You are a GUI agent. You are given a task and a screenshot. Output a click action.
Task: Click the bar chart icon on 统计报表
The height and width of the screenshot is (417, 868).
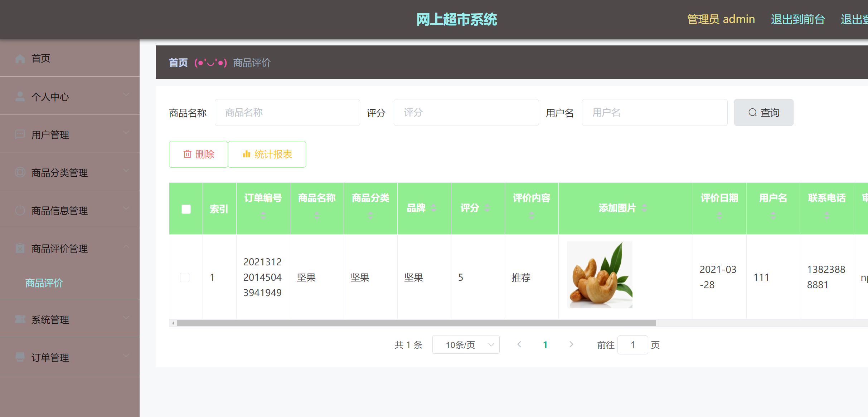pos(246,154)
